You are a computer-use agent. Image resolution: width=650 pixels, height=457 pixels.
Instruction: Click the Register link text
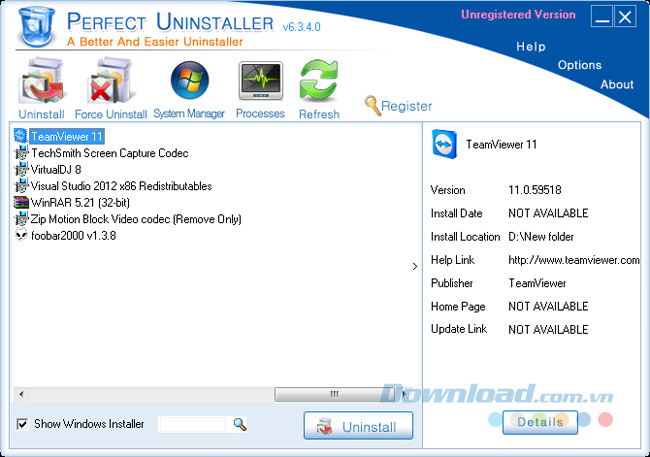[x=406, y=106]
